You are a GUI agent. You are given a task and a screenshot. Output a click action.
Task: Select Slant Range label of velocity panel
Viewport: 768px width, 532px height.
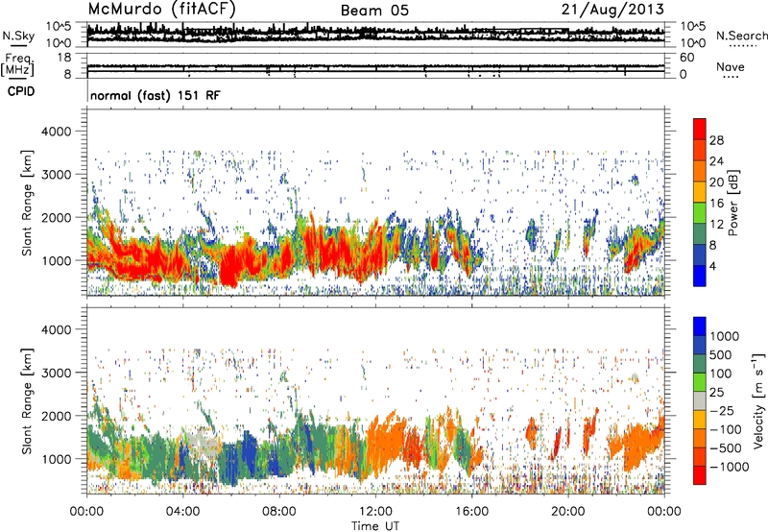27,401
